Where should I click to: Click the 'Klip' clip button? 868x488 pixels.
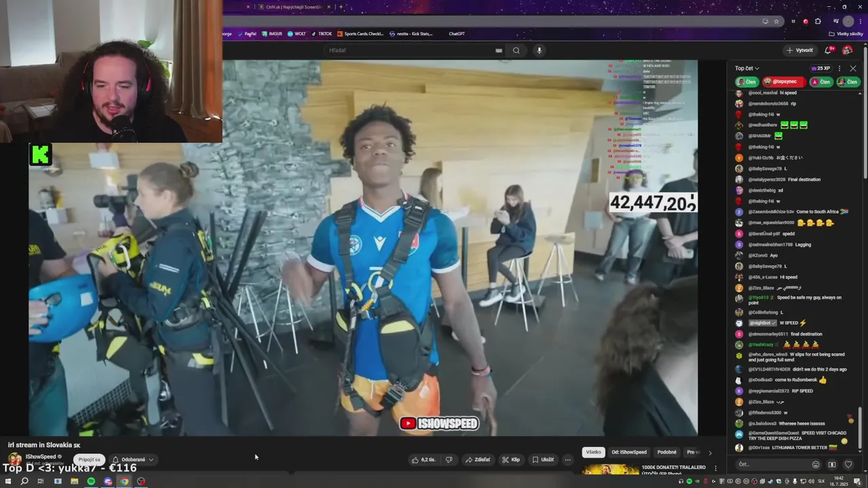511,460
